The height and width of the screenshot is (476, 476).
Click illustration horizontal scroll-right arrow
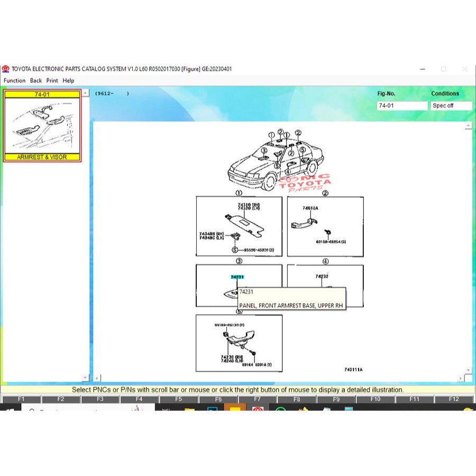(x=461, y=378)
